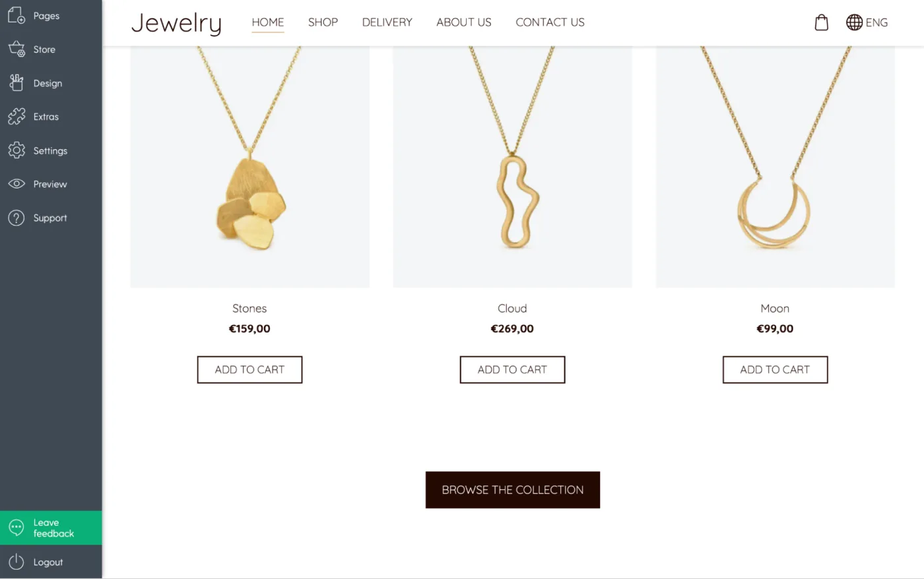Open the Pages icon in sidebar
The width and height of the screenshot is (924, 579).
[x=16, y=15]
